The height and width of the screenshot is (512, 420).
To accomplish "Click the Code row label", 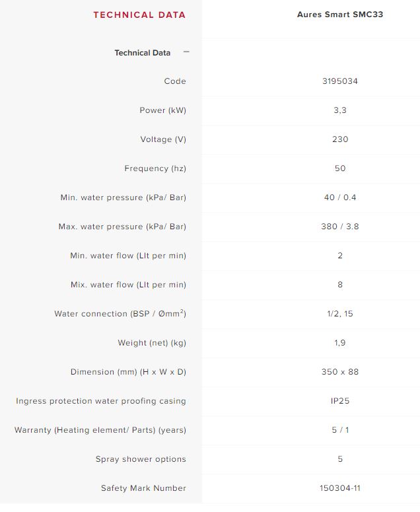I will (x=175, y=81).
